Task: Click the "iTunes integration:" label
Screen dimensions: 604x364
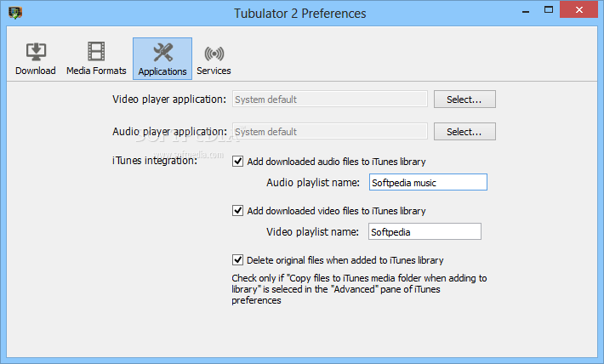Action: click(x=155, y=161)
